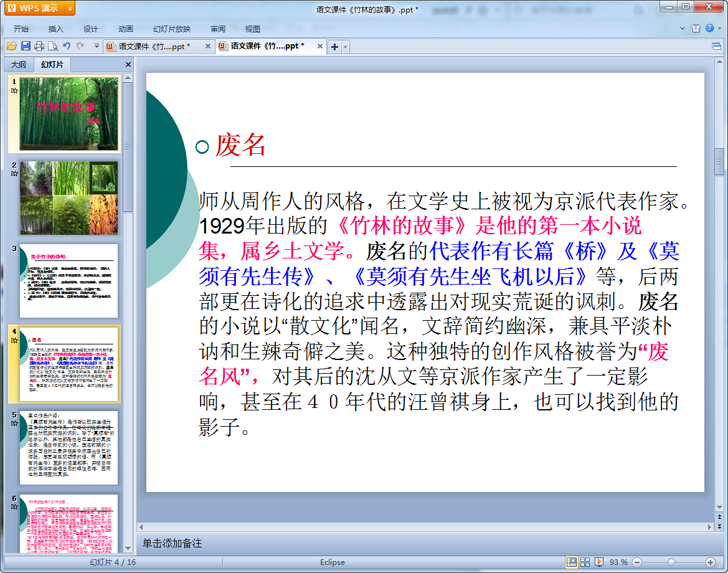Viewport: 728px width, 573px height.
Task: Click animation star icon on slide 2
Action: click(x=14, y=174)
